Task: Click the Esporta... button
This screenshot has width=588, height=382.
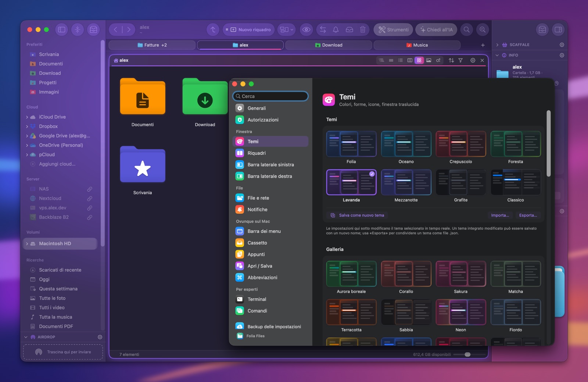Action: click(x=528, y=215)
